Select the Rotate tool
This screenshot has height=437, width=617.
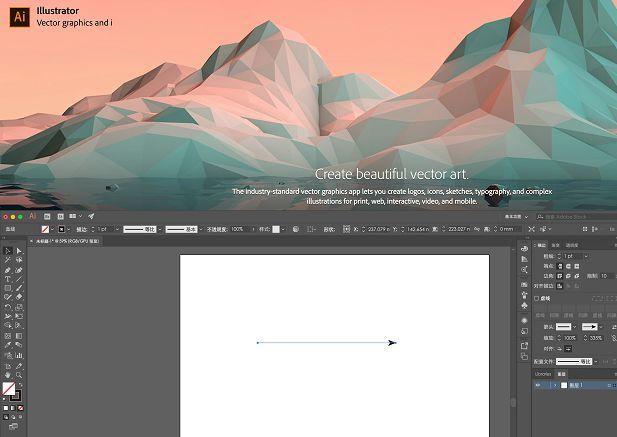tap(7, 307)
